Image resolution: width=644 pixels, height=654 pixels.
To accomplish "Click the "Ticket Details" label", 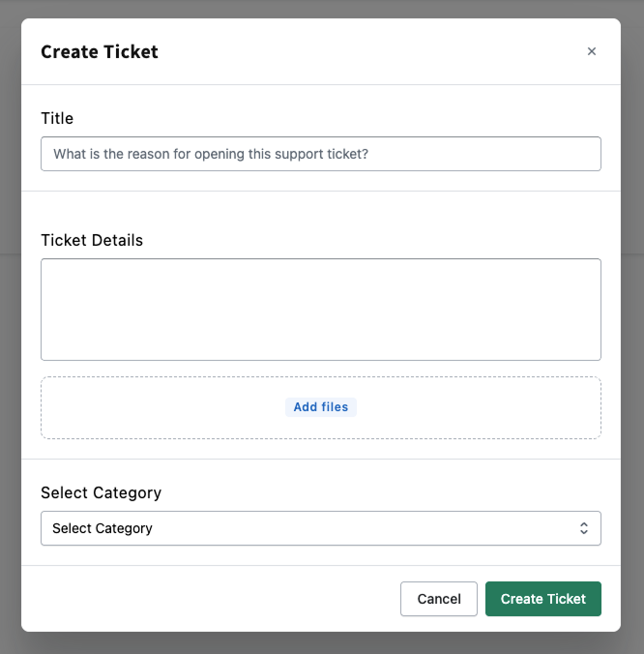I will pyautogui.click(x=92, y=240).
